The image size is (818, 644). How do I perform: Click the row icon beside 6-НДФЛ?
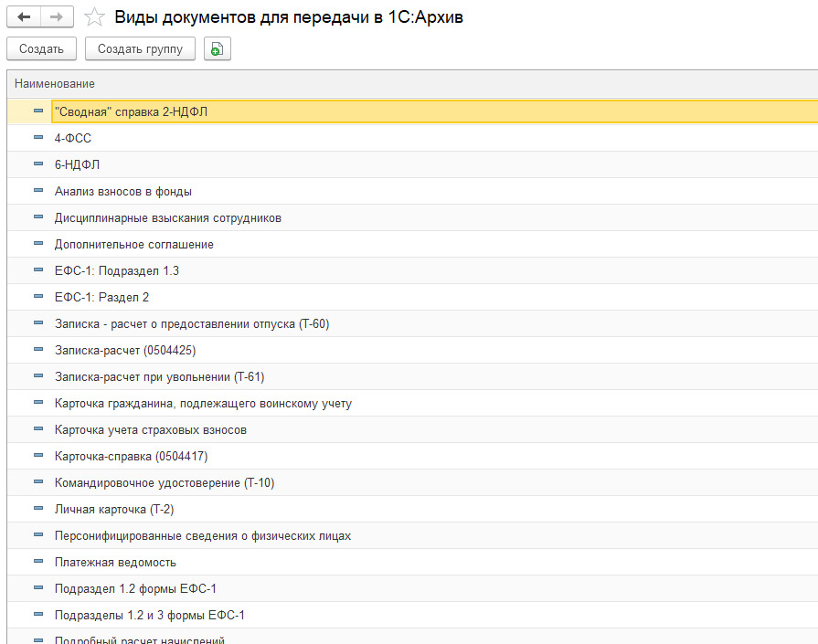38,164
